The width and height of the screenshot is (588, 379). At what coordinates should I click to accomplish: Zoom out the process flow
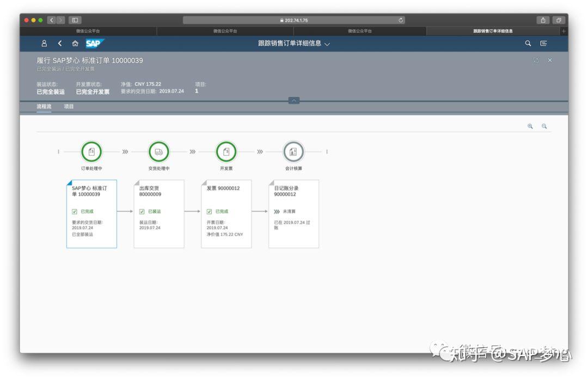coord(544,126)
